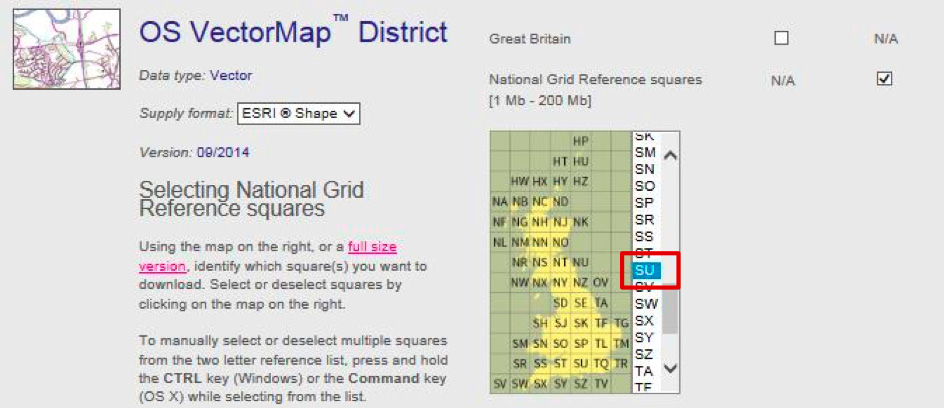This screenshot has width=945, height=409.
Task: Click the SU square on the grid map
Action: (580, 363)
